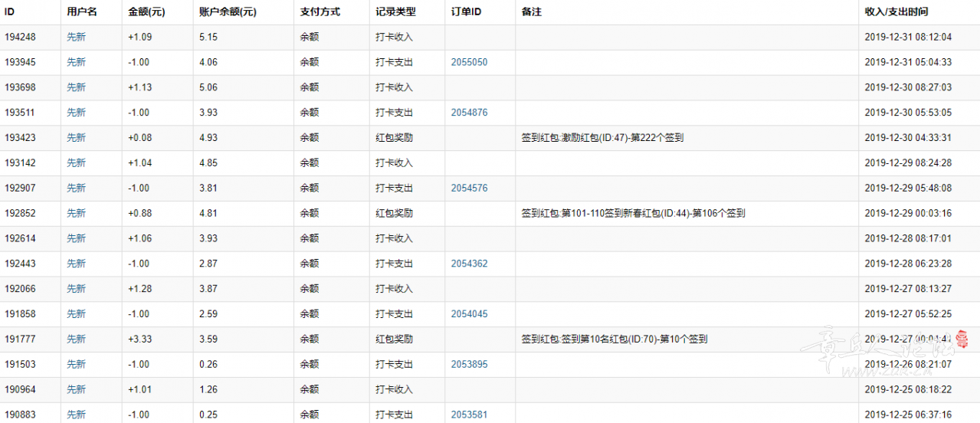Screen dimensions: 980x423
Task: Select balance 4.81 cell
Action: [208, 213]
